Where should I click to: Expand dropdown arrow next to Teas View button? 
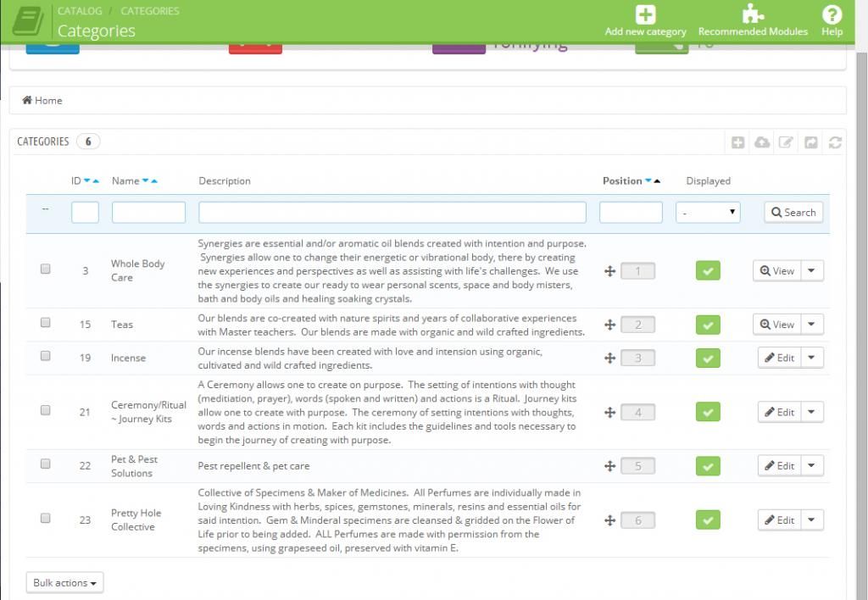point(812,325)
